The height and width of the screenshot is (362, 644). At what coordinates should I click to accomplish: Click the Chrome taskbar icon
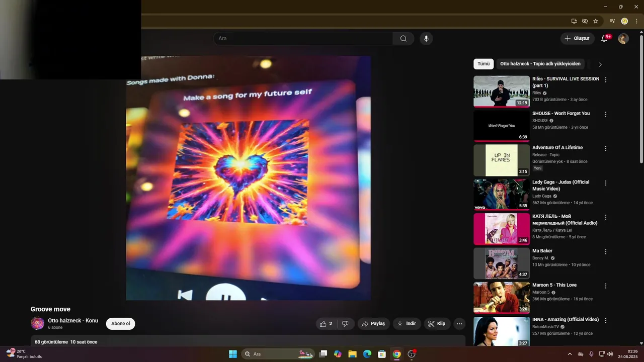tap(396, 354)
